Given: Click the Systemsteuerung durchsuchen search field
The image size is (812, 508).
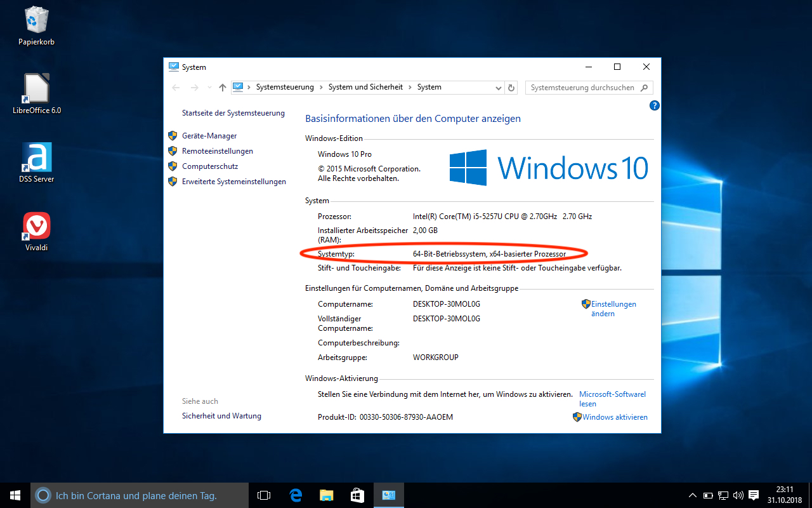Looking at the screenshot, I should click(x=582, y=88).
